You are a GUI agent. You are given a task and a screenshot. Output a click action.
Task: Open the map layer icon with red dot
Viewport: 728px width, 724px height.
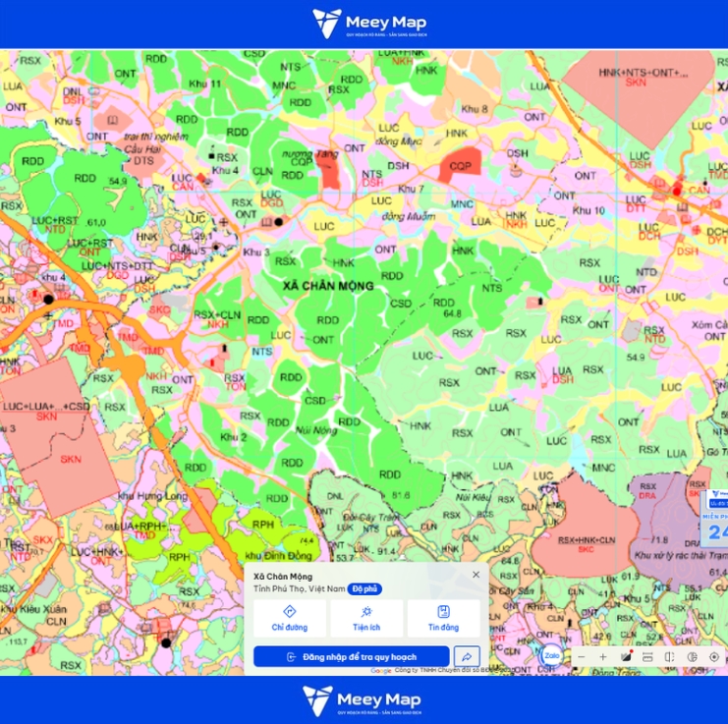627,656
